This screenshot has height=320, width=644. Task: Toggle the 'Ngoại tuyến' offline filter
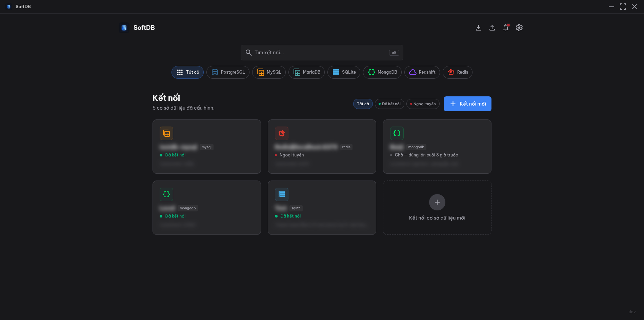(423, 104)
